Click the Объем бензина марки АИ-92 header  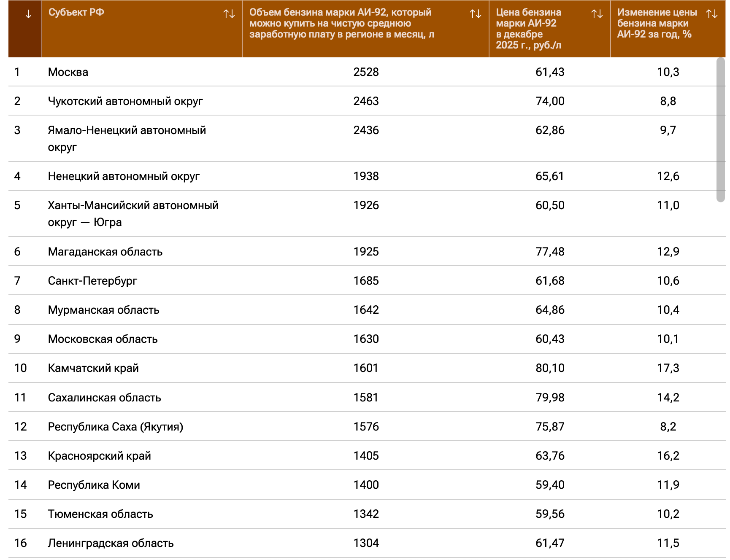pos(341,24)
